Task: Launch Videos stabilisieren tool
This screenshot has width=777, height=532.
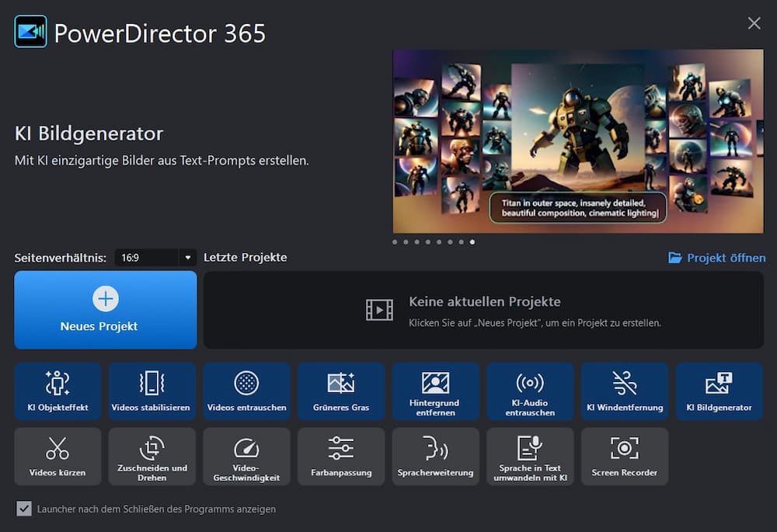Action: click(152, 391)
